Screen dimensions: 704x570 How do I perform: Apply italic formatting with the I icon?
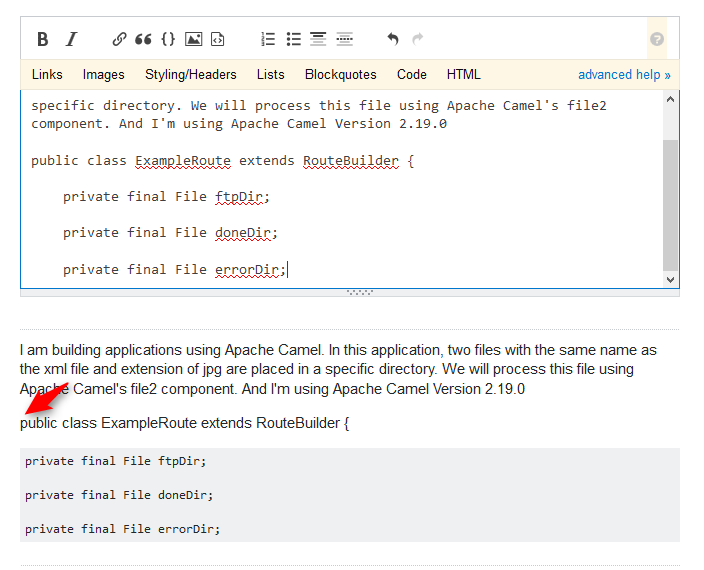(x=71, y=39)
